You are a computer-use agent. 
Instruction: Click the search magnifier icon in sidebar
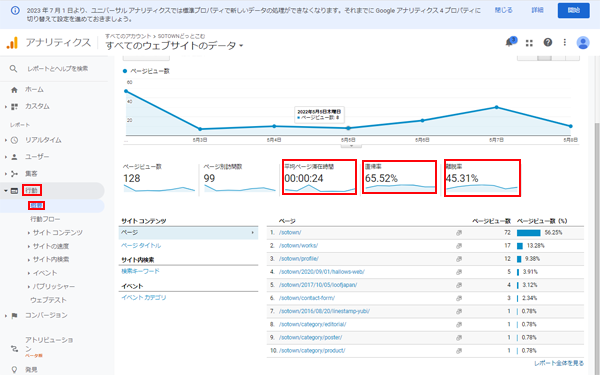13,68
